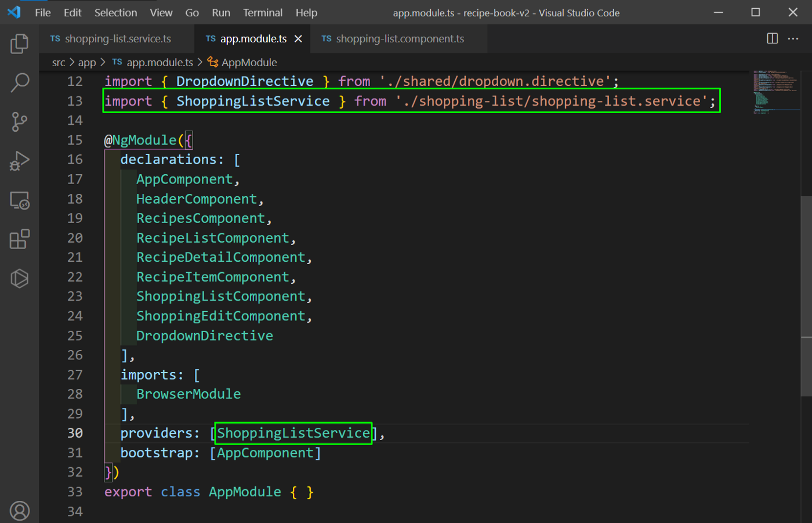Click the DropdownDirective import name on line 12
Viewport: 812px width, 523px height.
(x=245, y=81)
